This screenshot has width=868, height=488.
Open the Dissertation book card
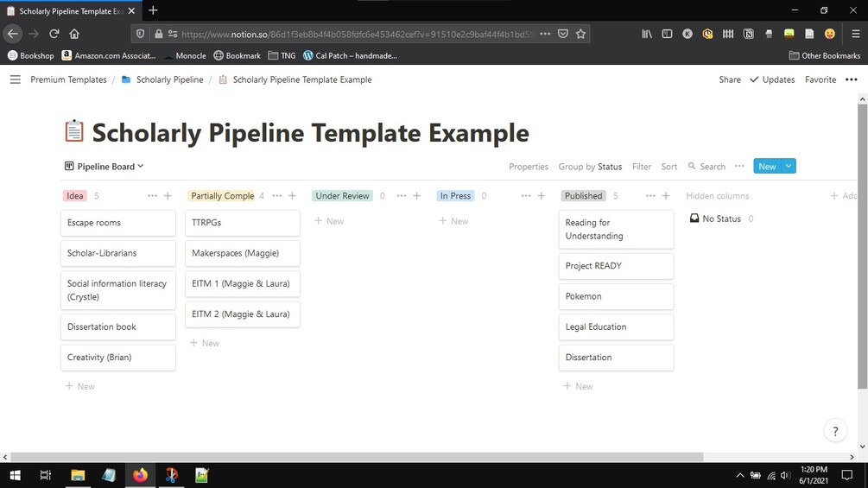pos(118,327)
